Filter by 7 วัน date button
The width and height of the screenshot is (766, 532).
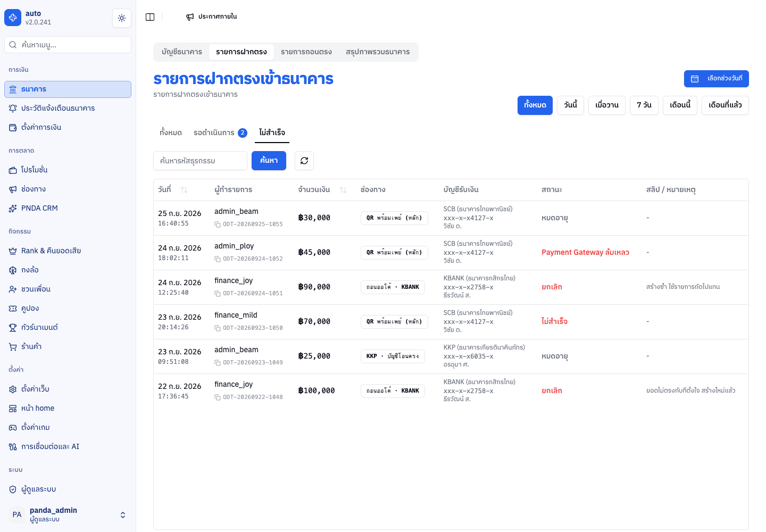pos(644,105)
